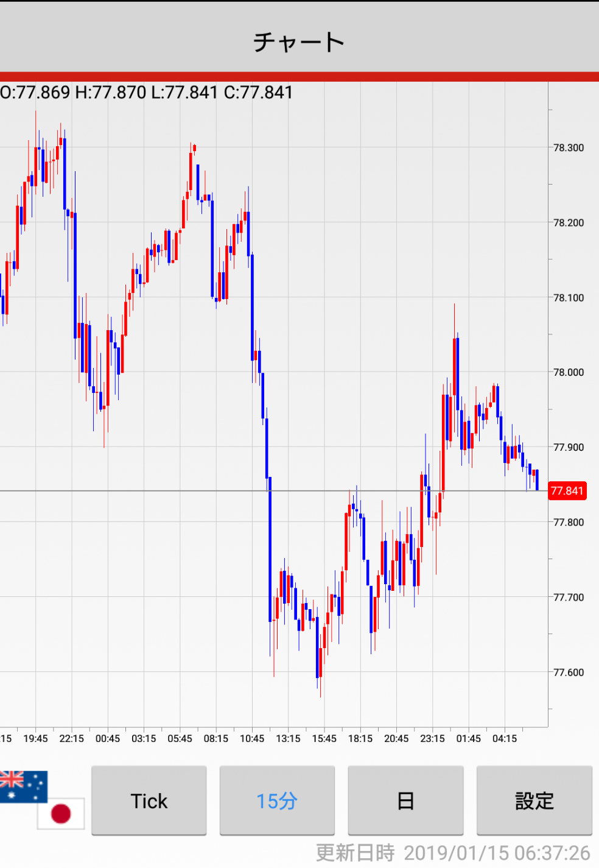599x868 pixels.
Task: Click the 78.300 price axis label
Action: [569, 148]
